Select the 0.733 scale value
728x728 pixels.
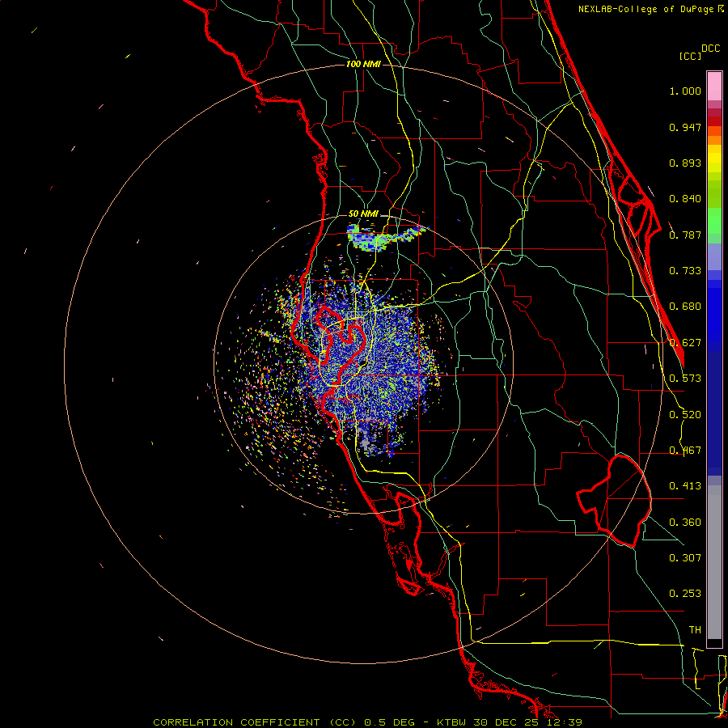(x=685, y=271)
